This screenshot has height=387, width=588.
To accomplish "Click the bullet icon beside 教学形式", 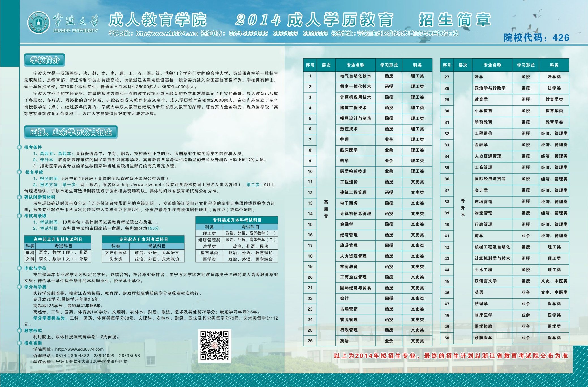I will (x=19, y=331).
